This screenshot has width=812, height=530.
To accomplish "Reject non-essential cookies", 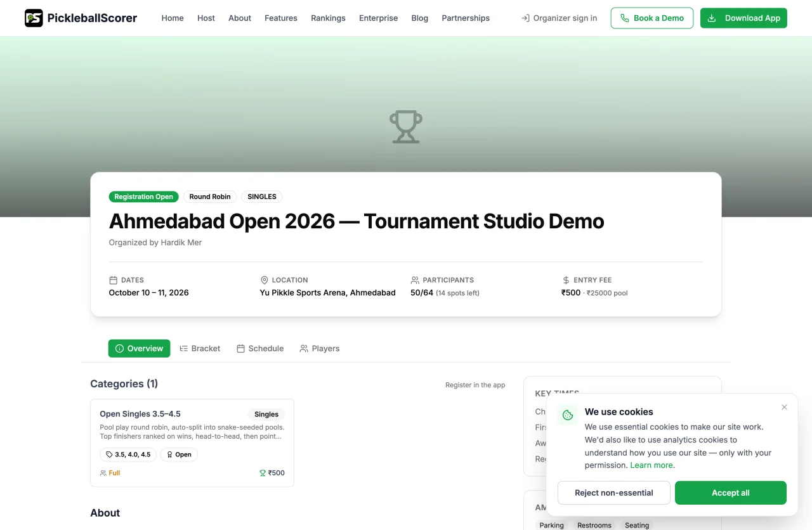I will 614,493.
